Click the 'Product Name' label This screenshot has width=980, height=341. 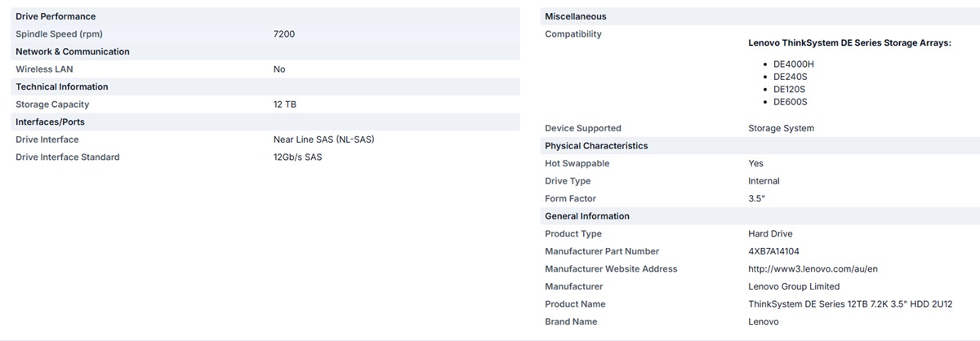575,304
